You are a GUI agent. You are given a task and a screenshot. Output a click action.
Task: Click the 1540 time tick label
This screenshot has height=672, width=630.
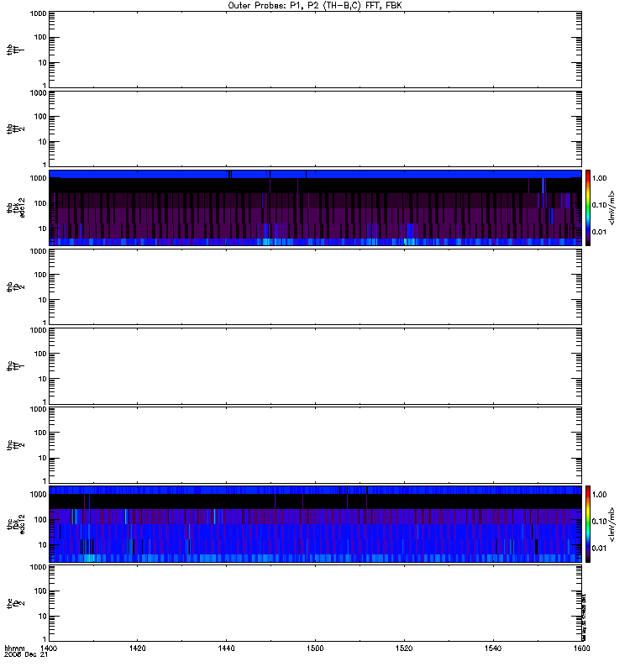(493, 648)
